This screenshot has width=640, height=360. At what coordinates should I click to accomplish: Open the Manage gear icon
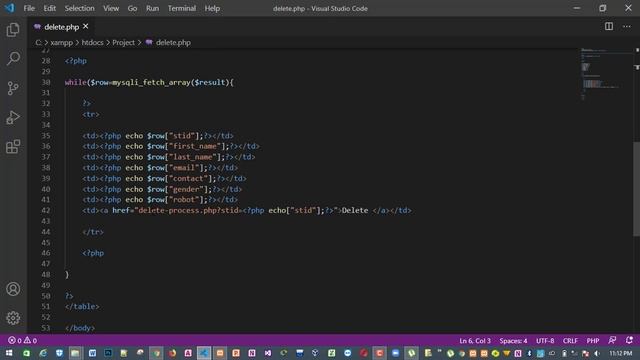tap(13, 318)
